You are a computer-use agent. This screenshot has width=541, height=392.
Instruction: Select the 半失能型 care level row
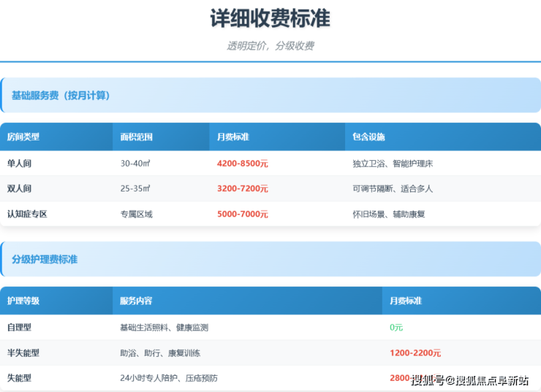click(23, 353)
